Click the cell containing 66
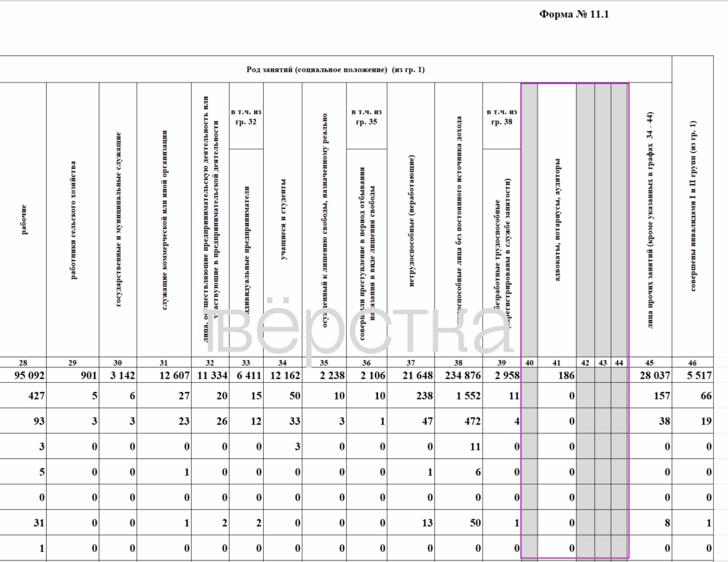The image size is (728, 562). coord(692,396)
